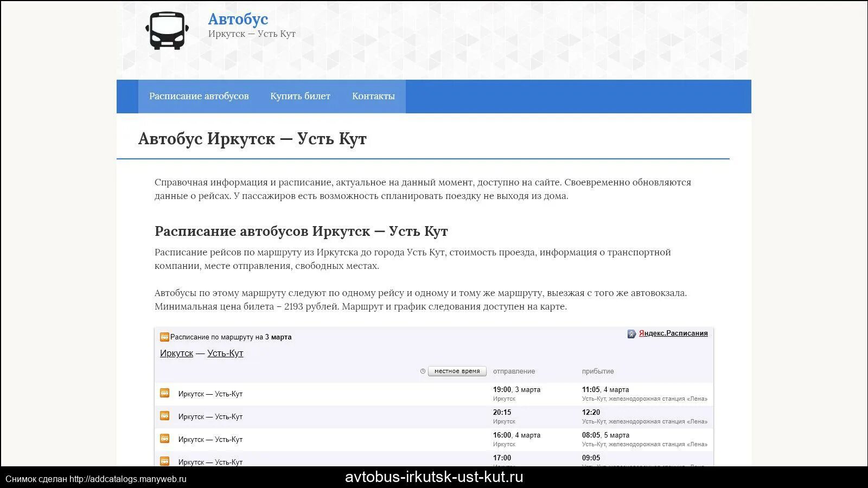Screen dimensions: 868x488
Task: Open the Автобус site title link
Action: pos(238,19)
